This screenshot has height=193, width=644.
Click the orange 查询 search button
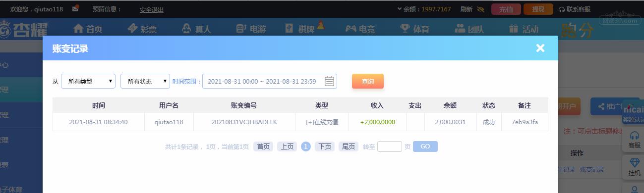368,81
